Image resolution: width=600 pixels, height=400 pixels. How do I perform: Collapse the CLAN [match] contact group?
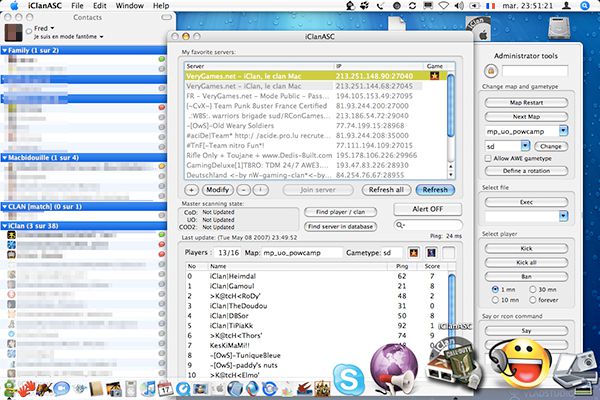tap(5, 206)
